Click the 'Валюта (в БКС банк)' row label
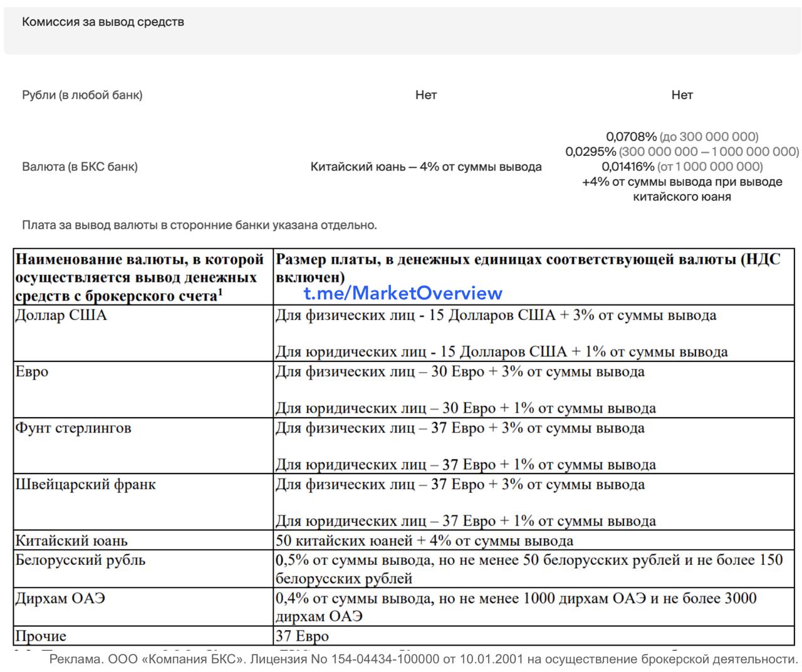The height and width of the screenshot is (672, 802). click(x=80, y=167)
